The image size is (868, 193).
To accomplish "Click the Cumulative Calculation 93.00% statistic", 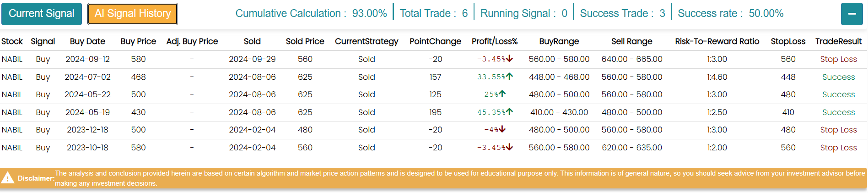I will [311, 14].
